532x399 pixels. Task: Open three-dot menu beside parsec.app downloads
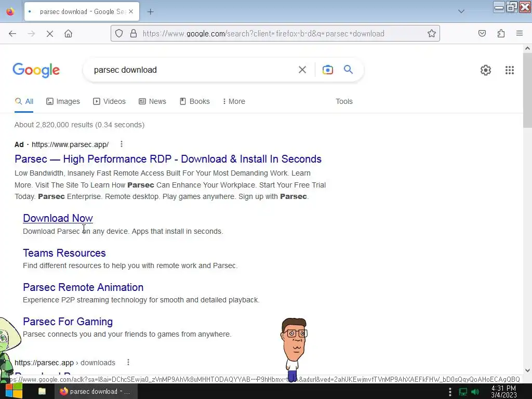tap(128, 362)
